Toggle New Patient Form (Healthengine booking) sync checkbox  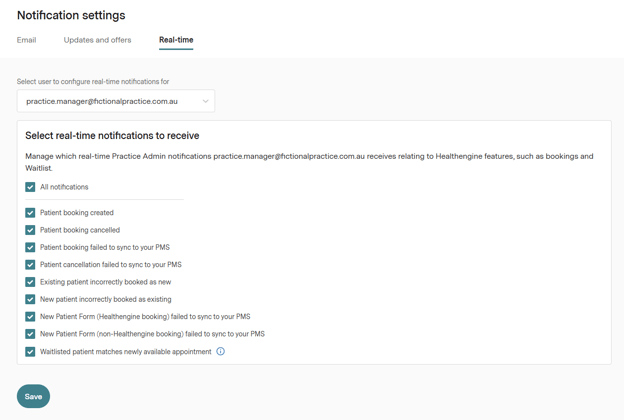(x=30, y=317)
